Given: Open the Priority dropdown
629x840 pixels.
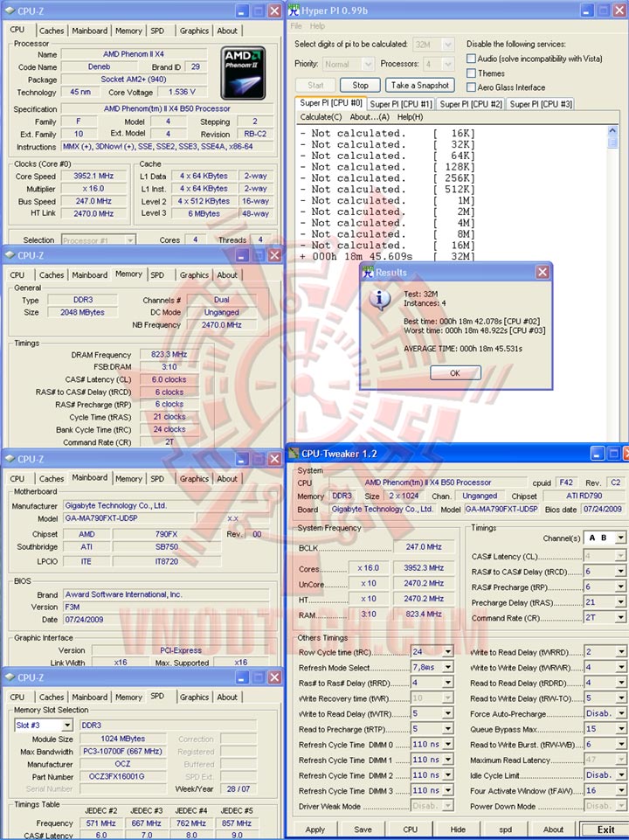Looking at the screenshot, I should click(x=368, y=65).
